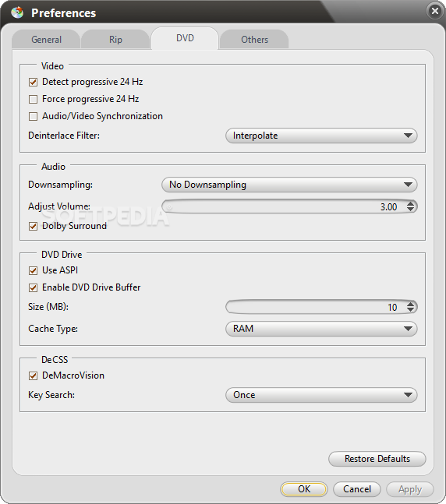Expand the Key Search dropdown

point(321,395)
